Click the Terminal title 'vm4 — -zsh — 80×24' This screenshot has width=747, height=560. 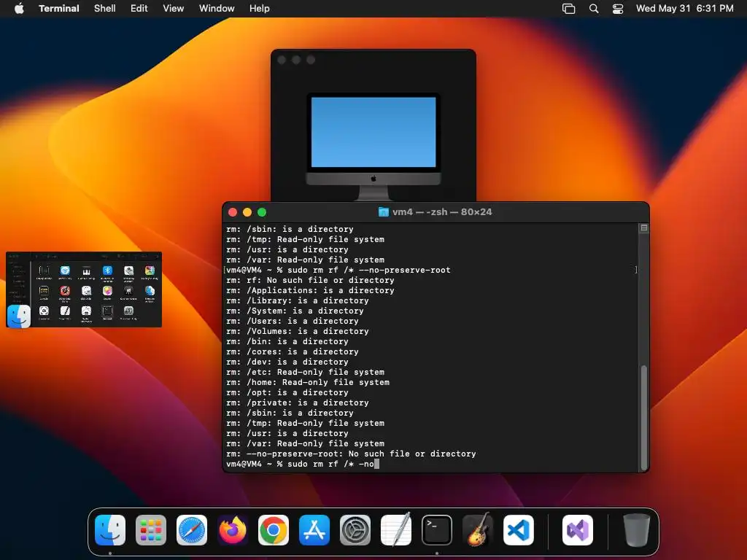coord(442,212)
